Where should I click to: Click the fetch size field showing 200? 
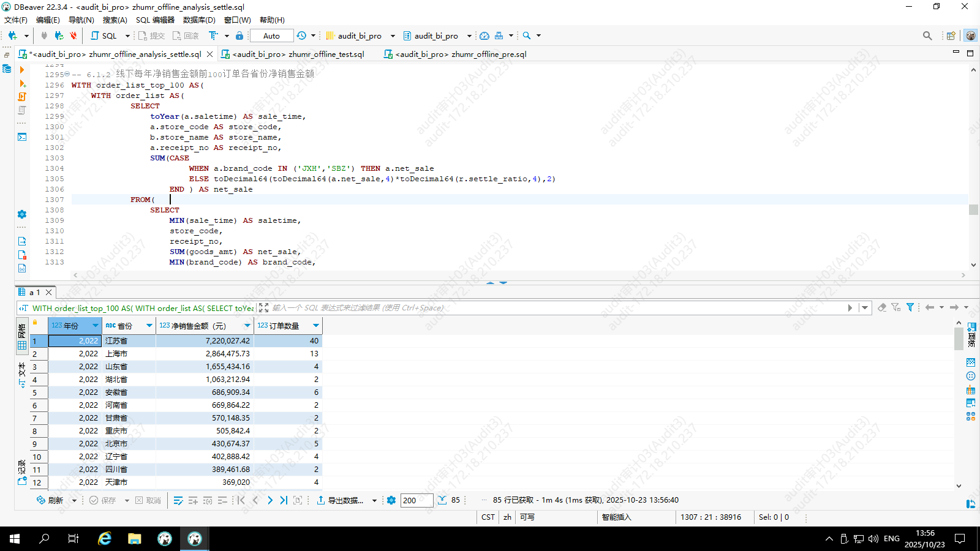pos(417,500)
